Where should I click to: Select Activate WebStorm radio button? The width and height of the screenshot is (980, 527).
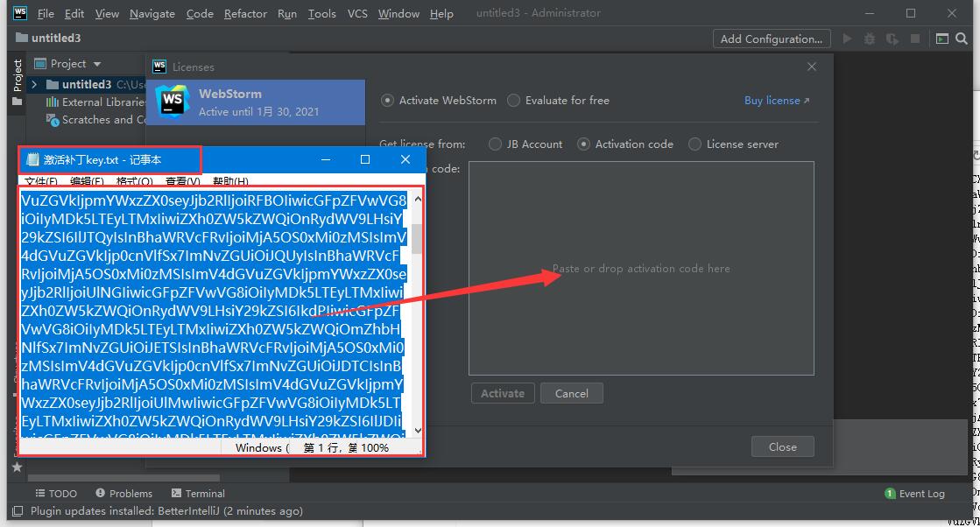pos(387,100)
